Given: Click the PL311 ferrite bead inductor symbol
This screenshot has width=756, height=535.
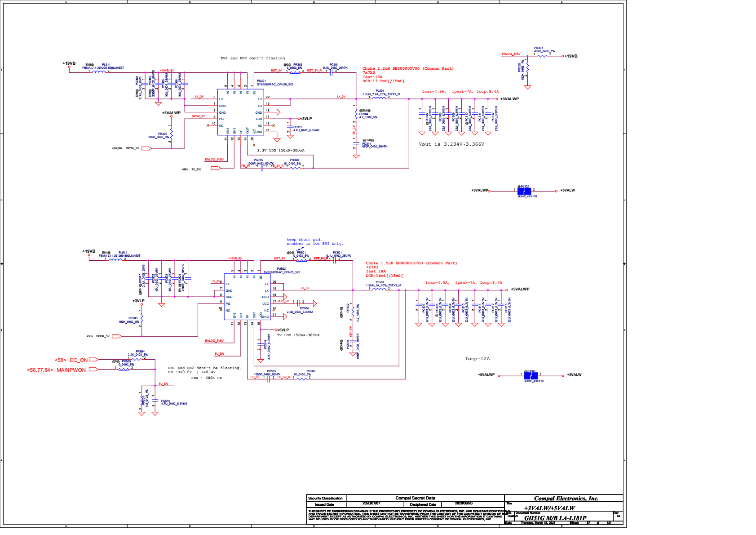Looking at the screenshot, I should tap(99, 71).
